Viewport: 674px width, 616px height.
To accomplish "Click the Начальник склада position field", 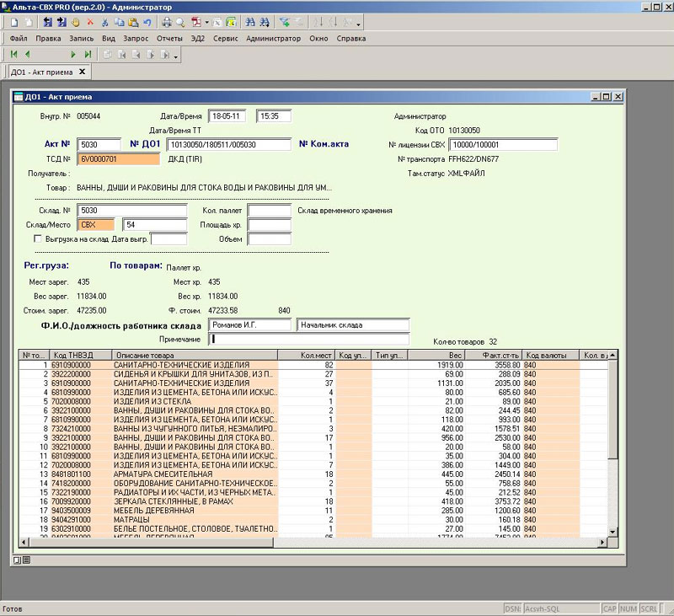I will tap(353, 325).
